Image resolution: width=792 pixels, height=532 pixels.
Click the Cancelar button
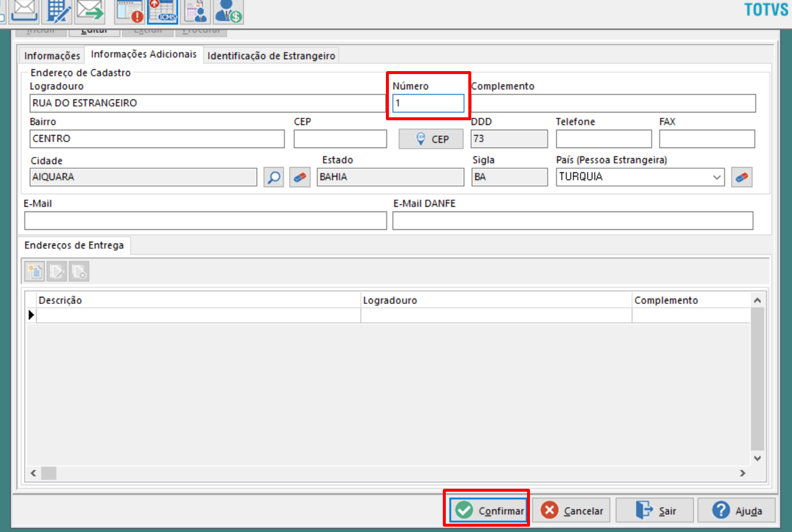pos(571,510)
